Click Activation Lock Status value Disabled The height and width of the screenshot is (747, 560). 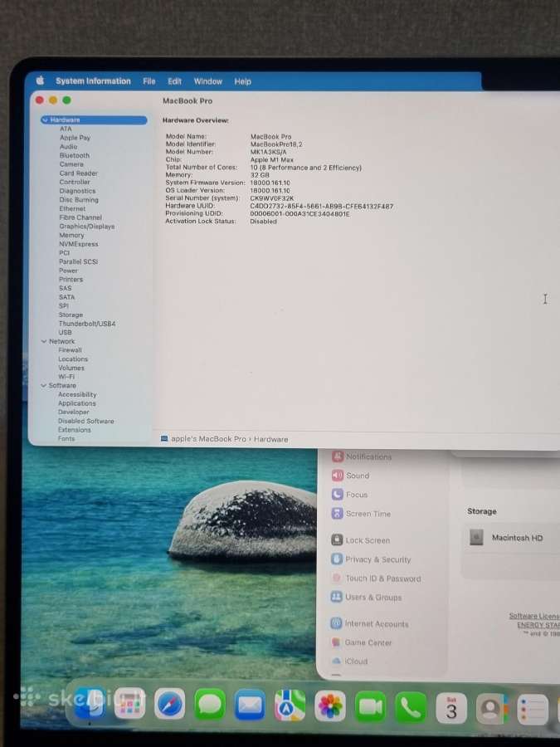[263, 222]
